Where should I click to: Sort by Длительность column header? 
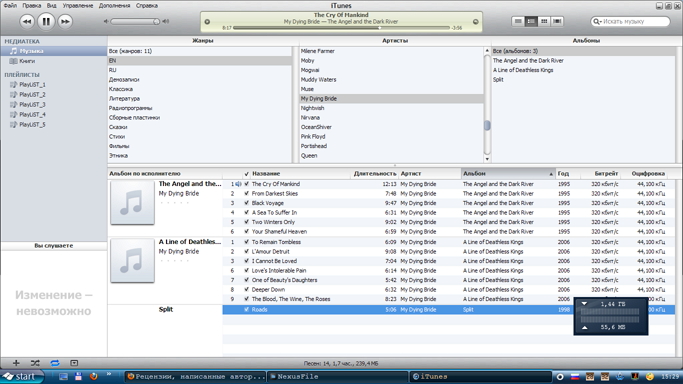[375, 174]
